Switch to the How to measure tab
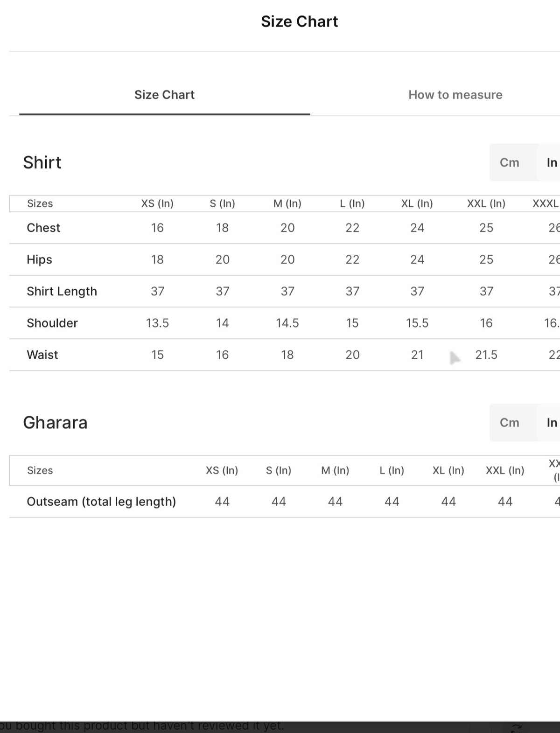The height and width of the screenshot is (733, 560). coord(455,95)
